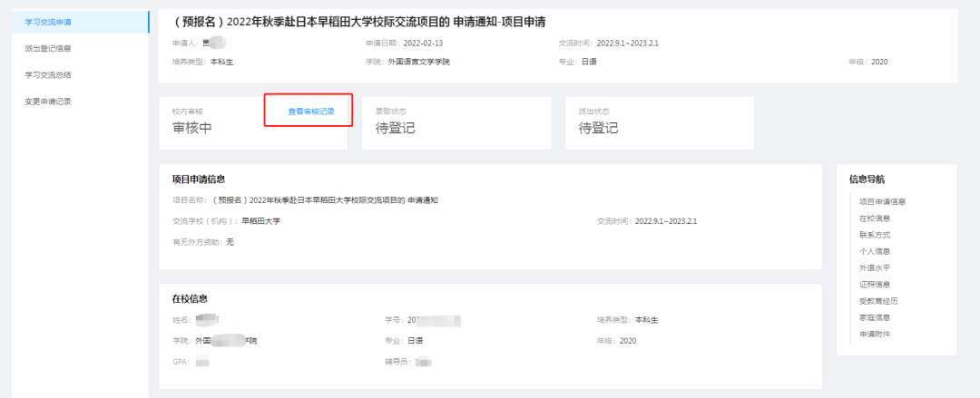Jump to 申请附件 section
Viewport: 980px width, 398px height.
coord(874,335)
